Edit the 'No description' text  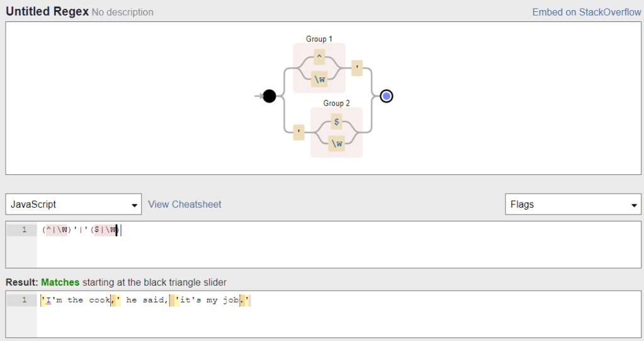point(122,13)
